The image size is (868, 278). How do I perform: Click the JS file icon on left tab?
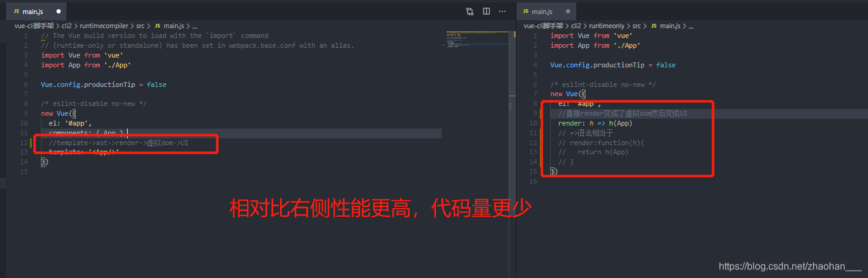click(17, 12)
